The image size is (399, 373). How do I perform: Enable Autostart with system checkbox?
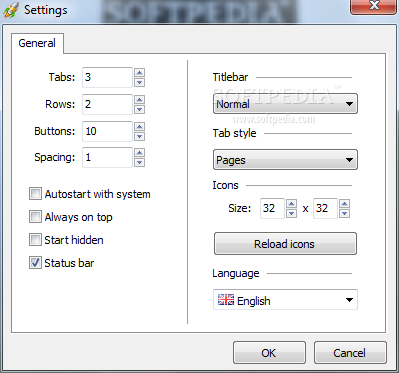pos(35,194)
